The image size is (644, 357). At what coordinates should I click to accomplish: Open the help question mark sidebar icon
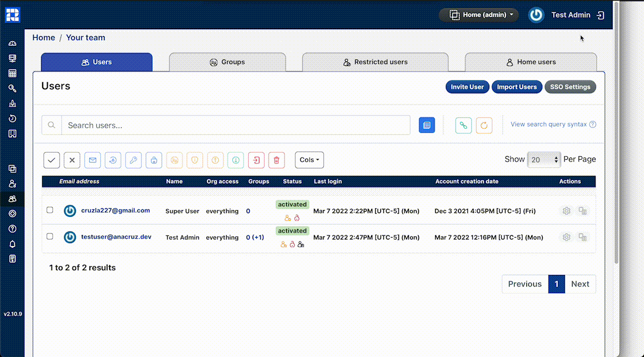pyautogui.click(x=13, y=229)
